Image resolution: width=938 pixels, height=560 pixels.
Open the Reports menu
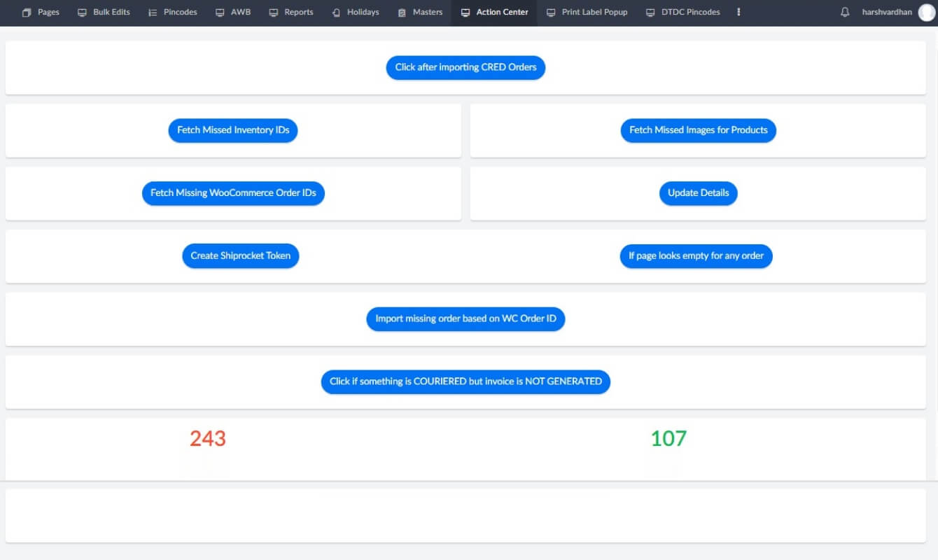coord(291,13)
